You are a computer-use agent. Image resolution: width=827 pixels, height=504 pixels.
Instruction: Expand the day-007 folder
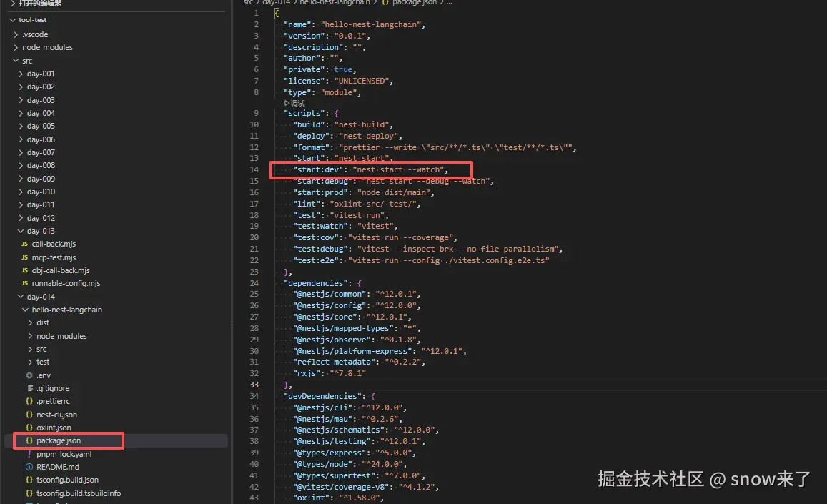21,152
